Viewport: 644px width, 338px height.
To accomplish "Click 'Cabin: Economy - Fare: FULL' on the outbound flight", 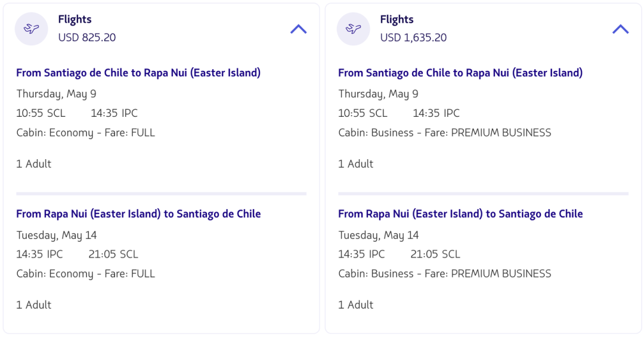I will point(85,132).
